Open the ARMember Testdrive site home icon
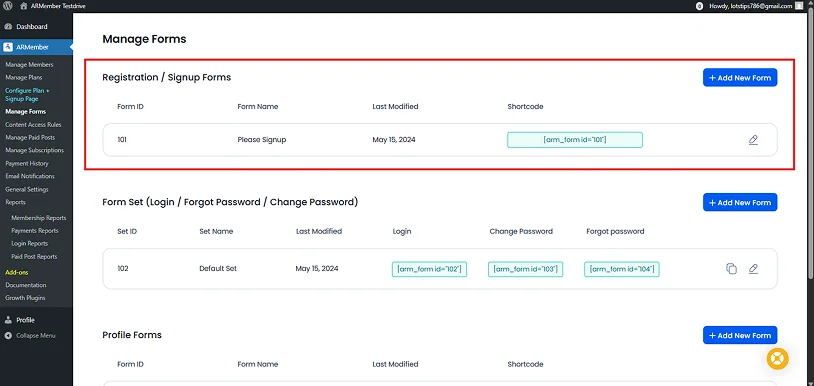Viewport: 814px width, 386px height. pos(23,6)
